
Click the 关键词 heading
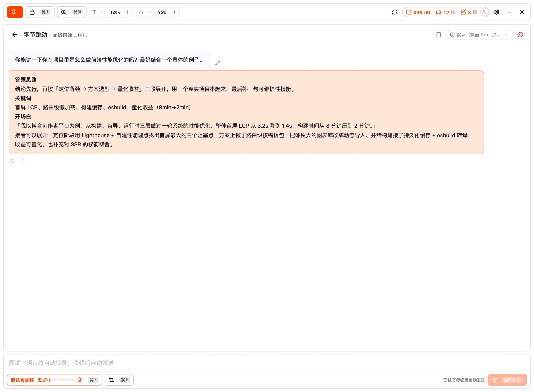point(23,98)
